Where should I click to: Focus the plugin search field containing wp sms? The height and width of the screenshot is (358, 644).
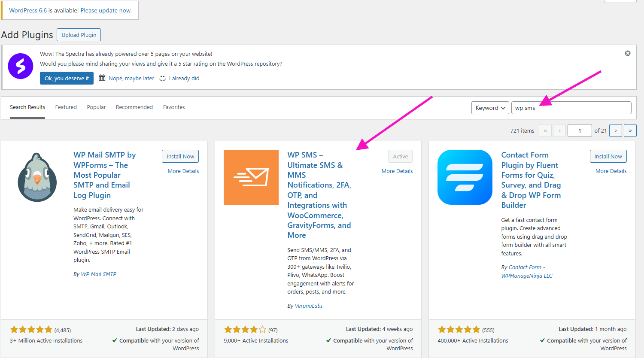(x=571, y=108)
